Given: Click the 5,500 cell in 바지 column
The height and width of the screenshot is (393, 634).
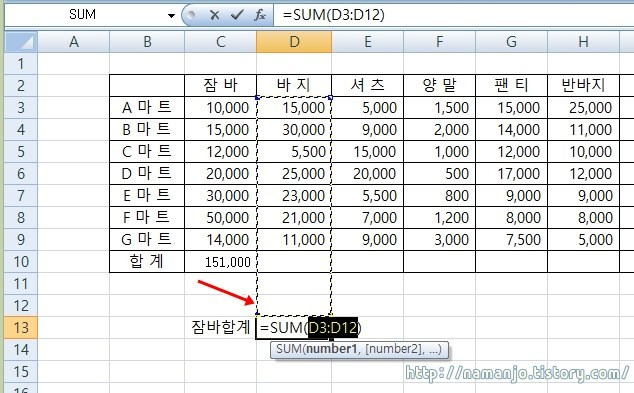Looking at the screenshot, I should click(x=294, y=152).
